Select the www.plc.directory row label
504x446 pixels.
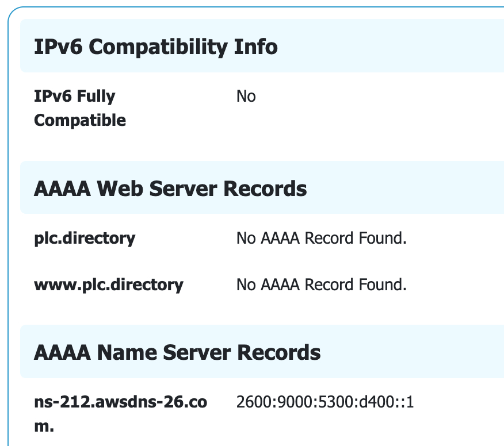point(108,284)
